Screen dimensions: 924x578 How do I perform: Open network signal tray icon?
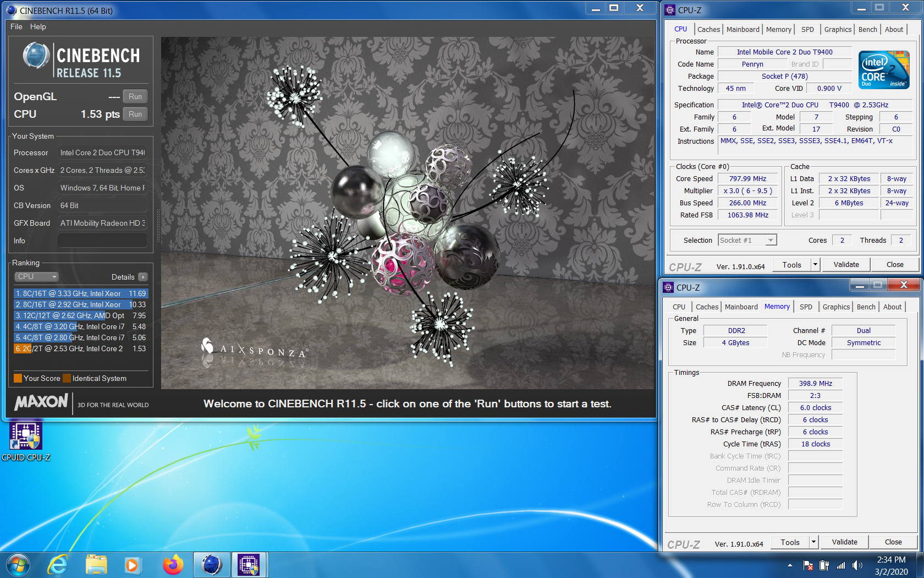[840, 565]
